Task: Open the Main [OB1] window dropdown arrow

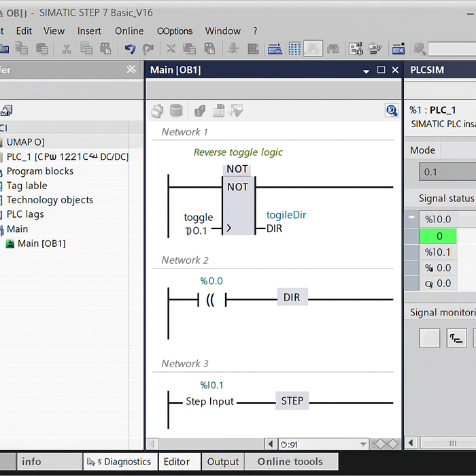Action: (367, 70)
